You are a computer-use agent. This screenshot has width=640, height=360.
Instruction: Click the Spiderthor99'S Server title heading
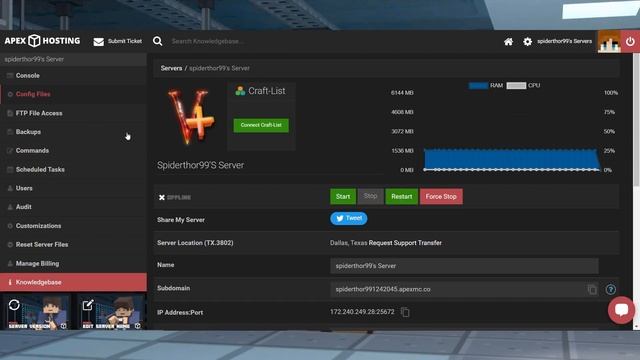(200, 165)
